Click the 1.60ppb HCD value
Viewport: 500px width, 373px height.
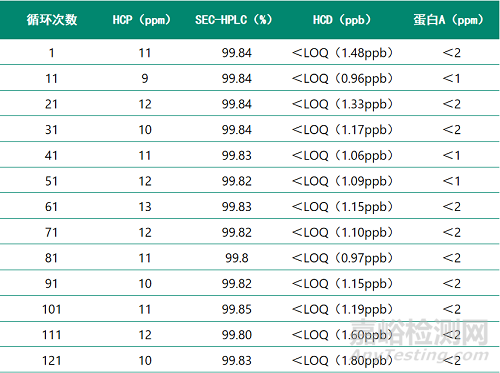[342, 335]
